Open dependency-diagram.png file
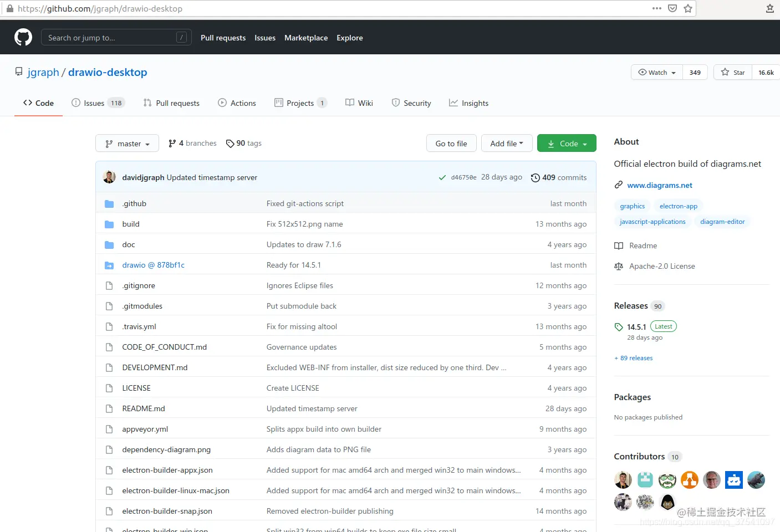The width and height of the screenshot is (780, 532). pos(166,449)
